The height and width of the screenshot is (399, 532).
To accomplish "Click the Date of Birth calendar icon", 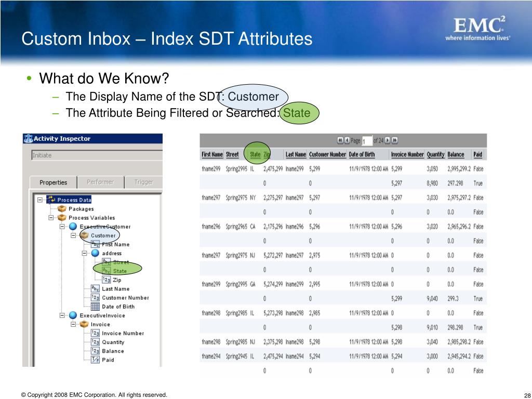I will pos(95,307).
